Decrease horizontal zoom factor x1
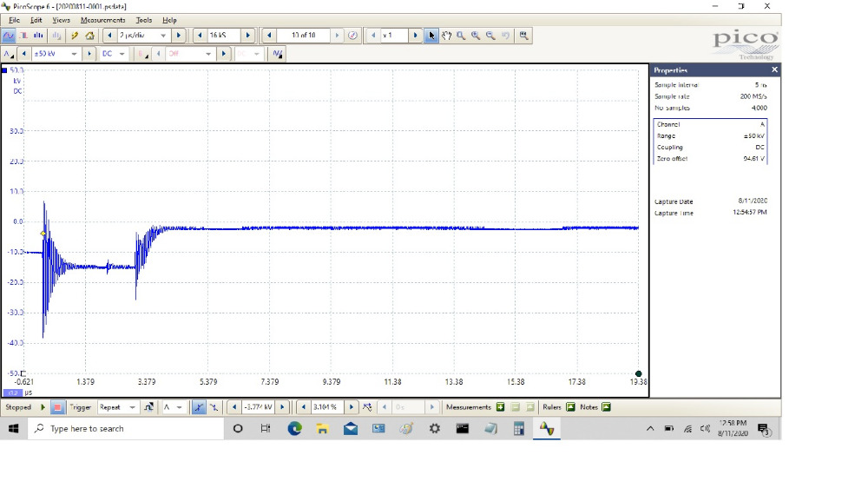868x488 pixels. [x=373, y=36]
